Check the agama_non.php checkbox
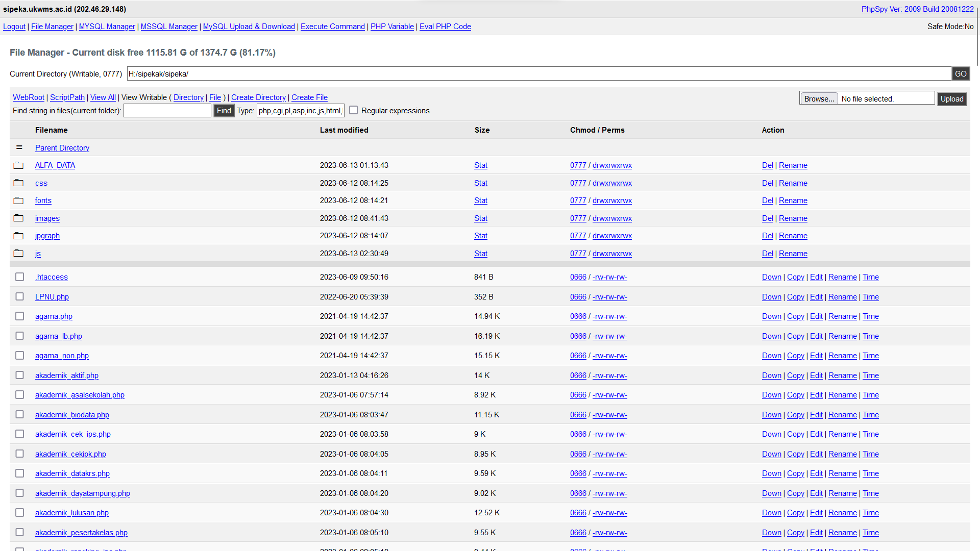 click(x=19, y=355)
